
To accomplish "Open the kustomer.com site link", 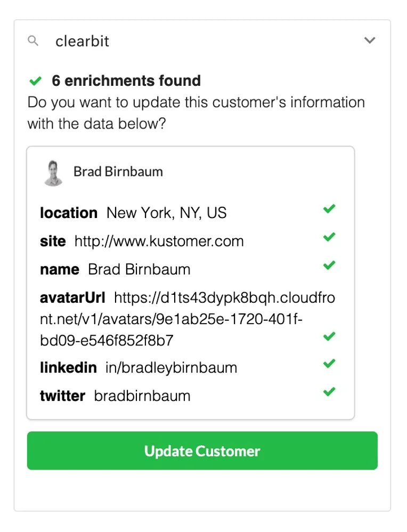I will pyautogui.click(x=159, y=241).
